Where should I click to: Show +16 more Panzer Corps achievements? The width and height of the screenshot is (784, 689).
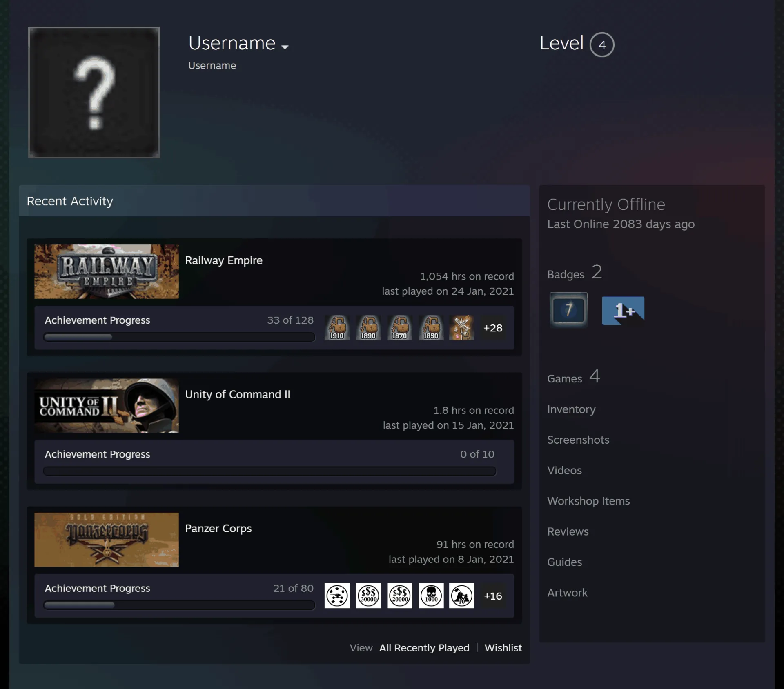[x=493, y=596]
